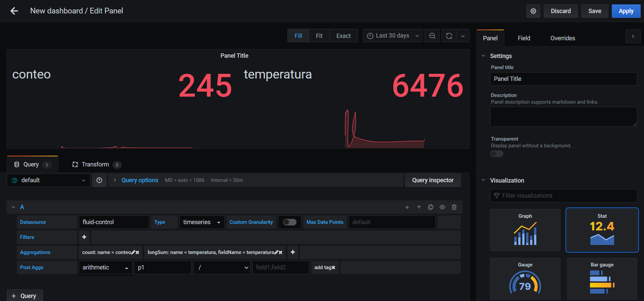The height and width of the screenshot is (301, 644).
Task: Click the Panel Title header in preview
Action: pyautogui.click(x=234, y=56)
